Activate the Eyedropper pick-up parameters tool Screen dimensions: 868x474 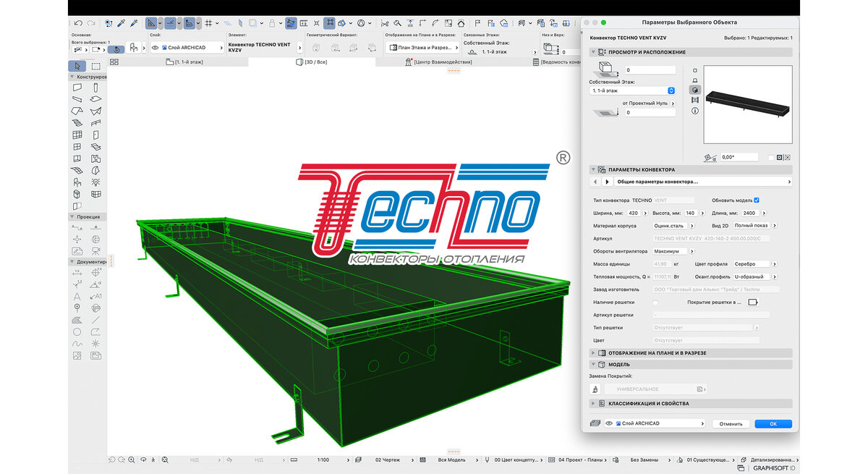[121, 23]
